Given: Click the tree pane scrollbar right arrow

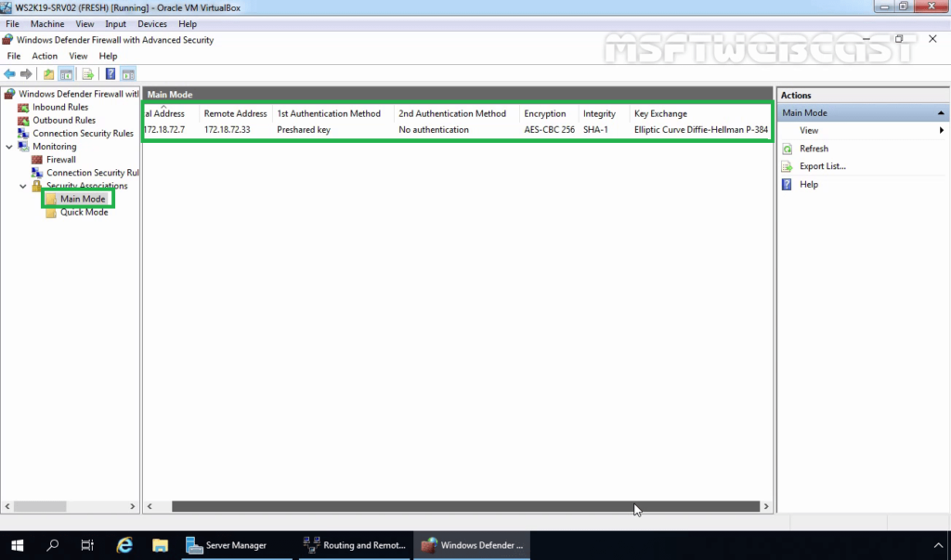Looking at the screenshot, I should [x=132, y=507].
